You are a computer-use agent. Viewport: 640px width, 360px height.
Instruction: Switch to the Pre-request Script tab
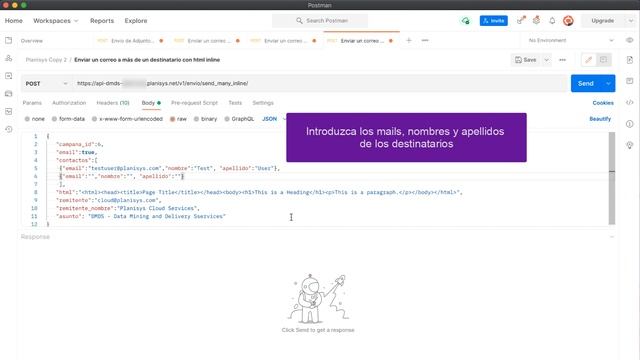[194, 103]
